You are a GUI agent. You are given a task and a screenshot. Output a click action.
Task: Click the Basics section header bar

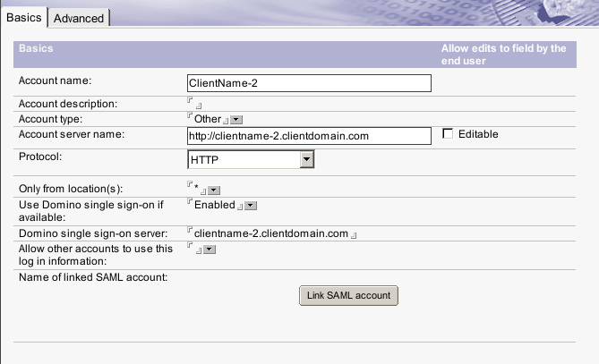pyautogui.click(x=224, y=54)
